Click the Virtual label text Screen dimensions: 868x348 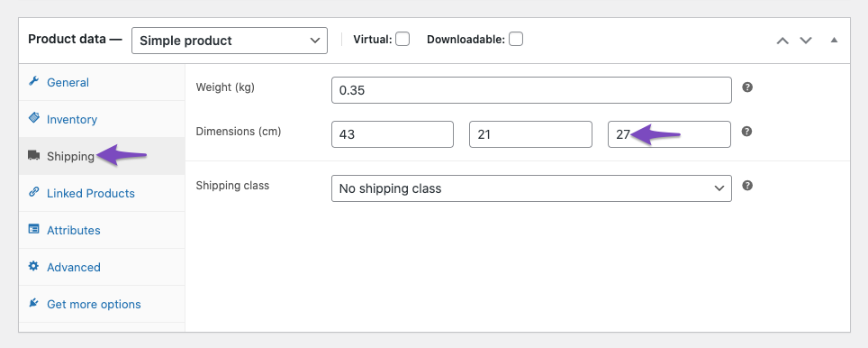tap(373, 40)
